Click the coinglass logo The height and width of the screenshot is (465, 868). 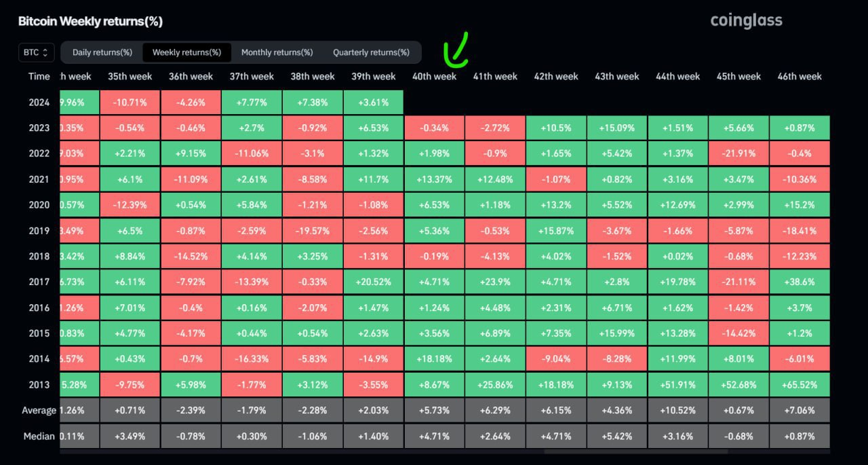(x=746, y=21)
